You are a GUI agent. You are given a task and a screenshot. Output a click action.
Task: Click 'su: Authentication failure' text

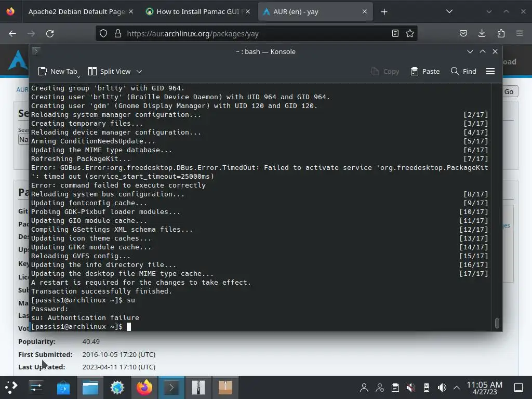pyautogui.click(x=85, y=318)
